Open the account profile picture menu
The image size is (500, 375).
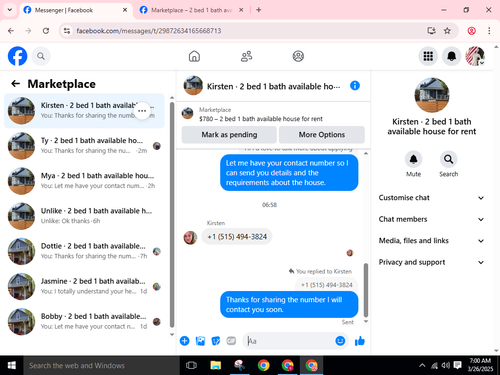475,56
